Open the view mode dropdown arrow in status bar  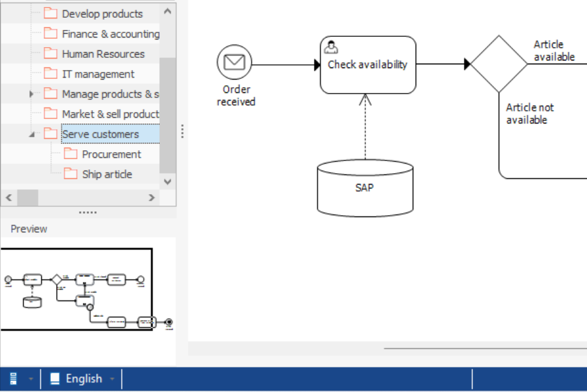point(31,379)
